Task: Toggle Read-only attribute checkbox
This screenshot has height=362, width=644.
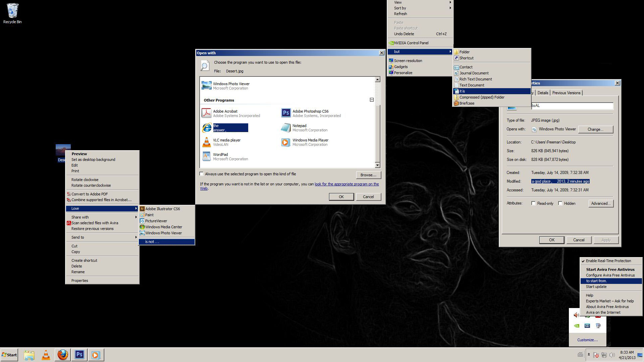Action: pos(533,203)
